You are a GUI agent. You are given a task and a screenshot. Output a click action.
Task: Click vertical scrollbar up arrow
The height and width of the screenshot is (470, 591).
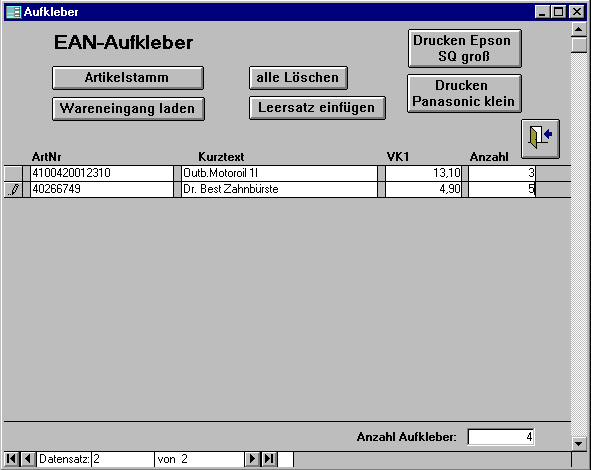coord(579,29)
